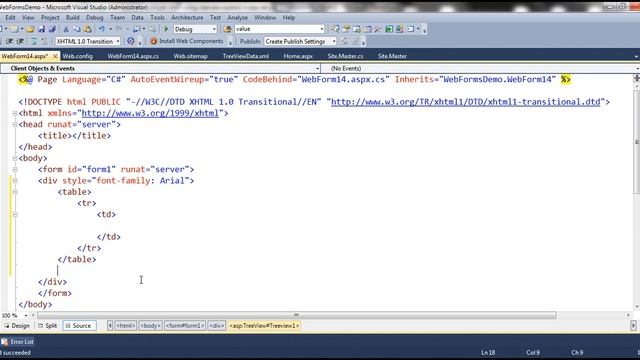Open the Architecture menu

point(187,18)
